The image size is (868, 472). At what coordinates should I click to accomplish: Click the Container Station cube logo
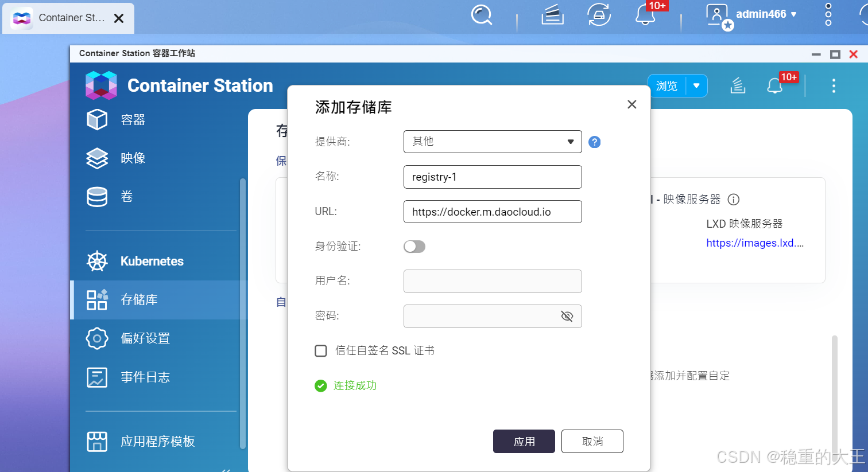[x=101, y=85]
